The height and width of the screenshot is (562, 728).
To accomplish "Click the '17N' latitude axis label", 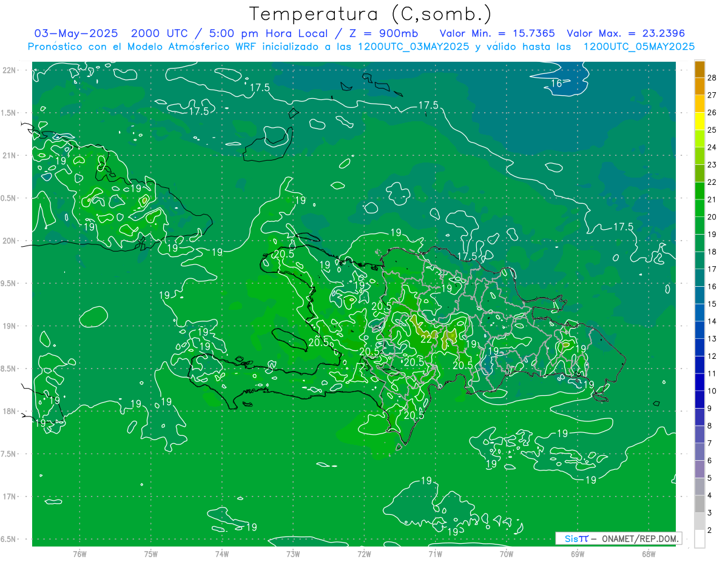I will 9,497.
